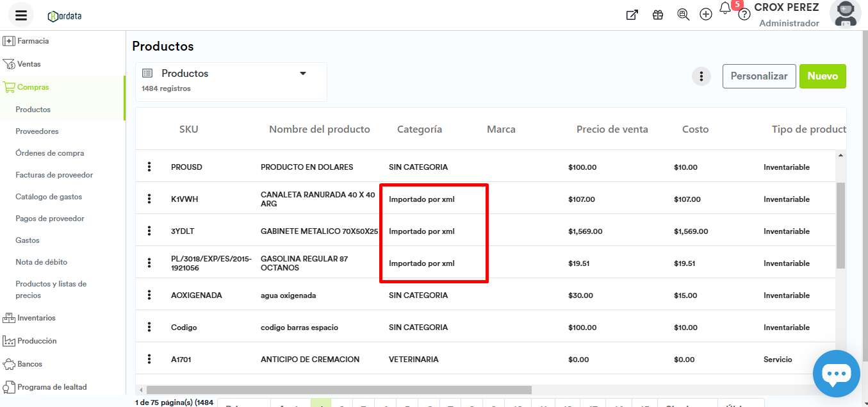This screenshot has height=407, width=868.
Task: Click the user avatar profile picture
Action: pyautogui.click(x=845, y=14)
